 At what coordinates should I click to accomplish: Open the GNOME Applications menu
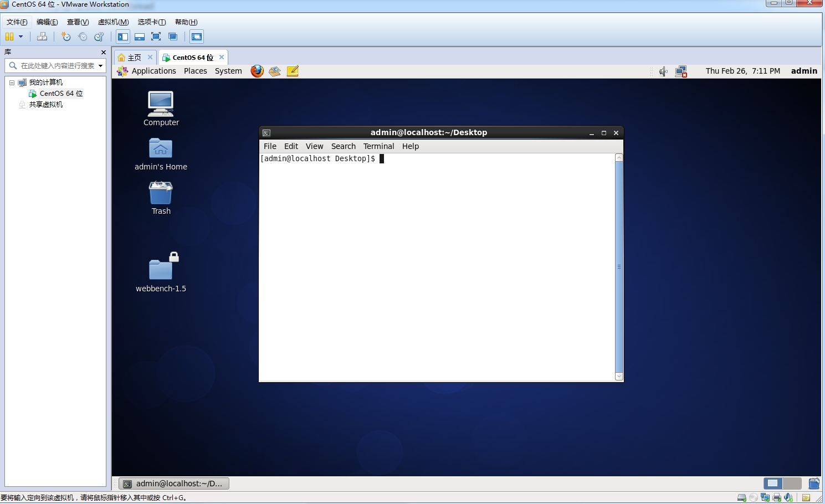point(153,71)
